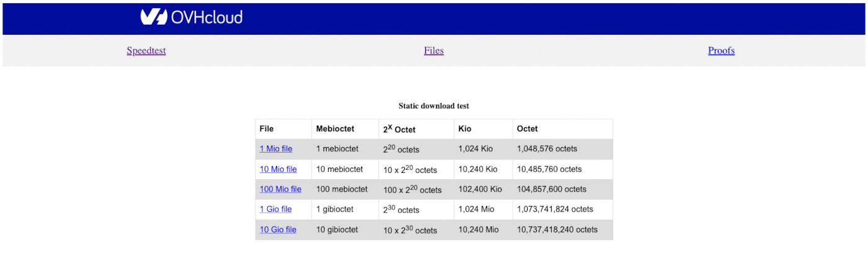Screen dimensions: 868x279
Task: Click the Static download test title
Action: pos(434,106)
